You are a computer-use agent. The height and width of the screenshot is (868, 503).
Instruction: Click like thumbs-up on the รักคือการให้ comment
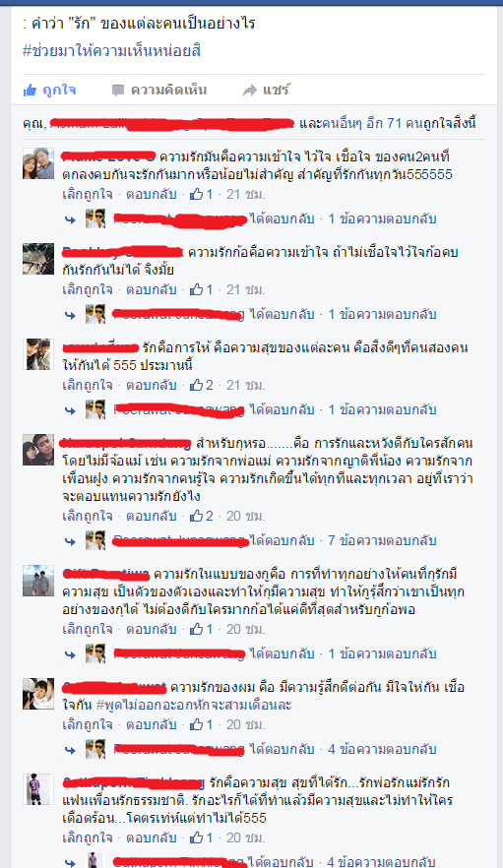pyautogui.click(x=197, y=385)
